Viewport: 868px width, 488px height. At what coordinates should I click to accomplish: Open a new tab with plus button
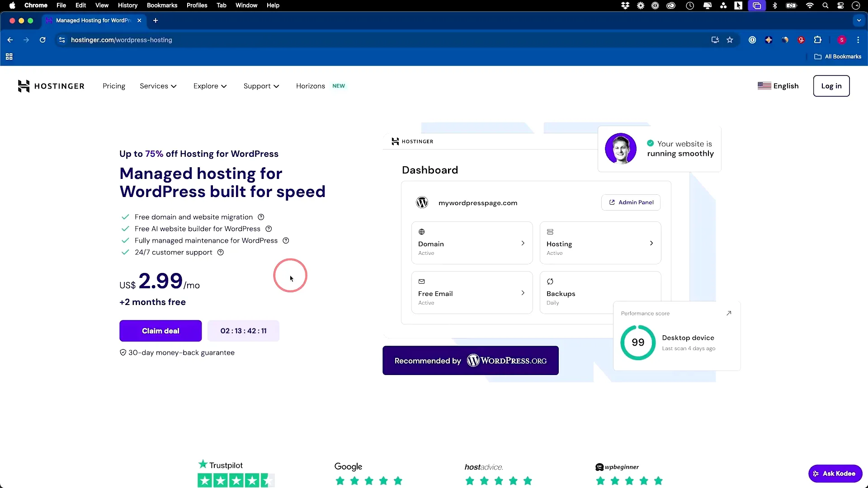[156, 20]
